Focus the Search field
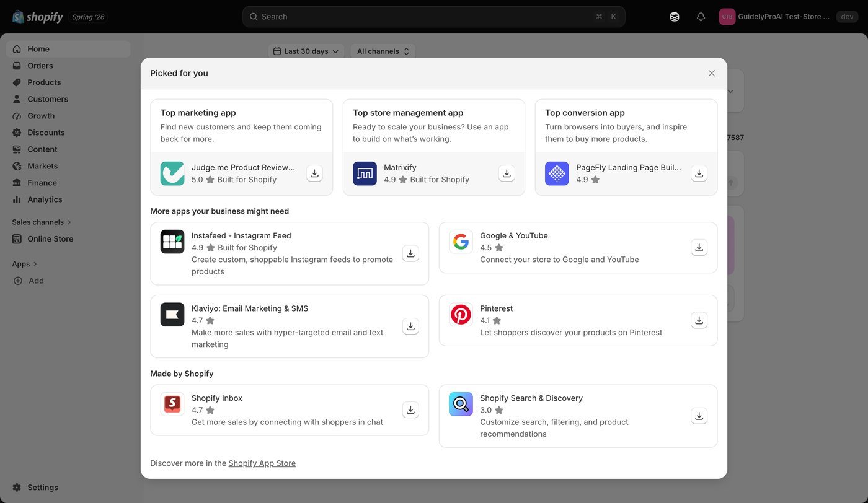This screenshot has height=503, width=868. pyautogui.click(x=434, y=17)
